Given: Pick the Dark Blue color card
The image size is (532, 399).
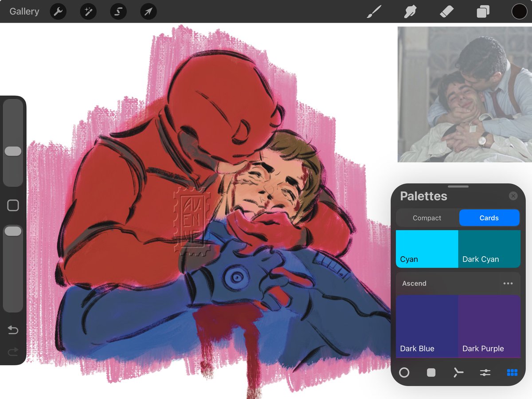Looking at the screenshot, I should 427,326.
